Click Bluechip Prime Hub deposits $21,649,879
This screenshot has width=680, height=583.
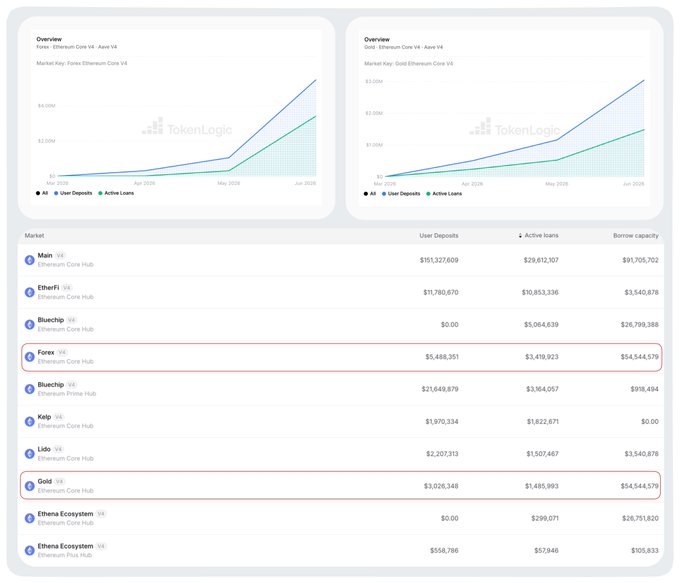(x=440, y=389)
